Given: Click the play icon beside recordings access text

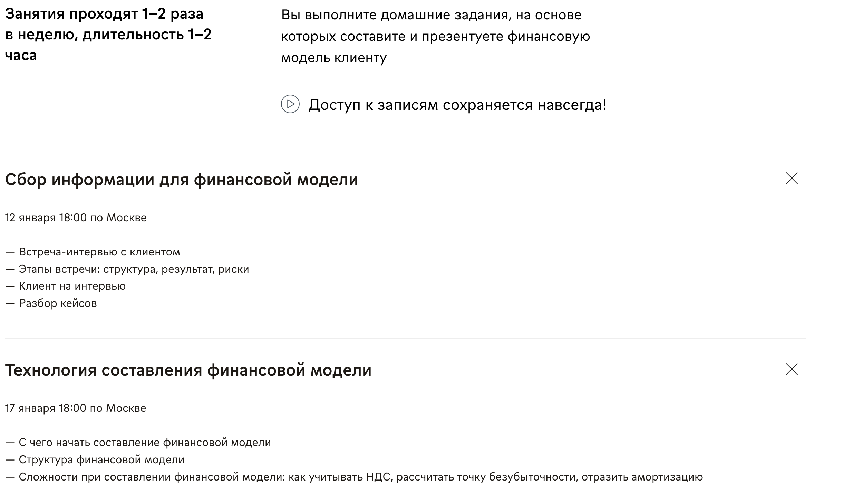Looking at the screenshot, I should point(290,104).
